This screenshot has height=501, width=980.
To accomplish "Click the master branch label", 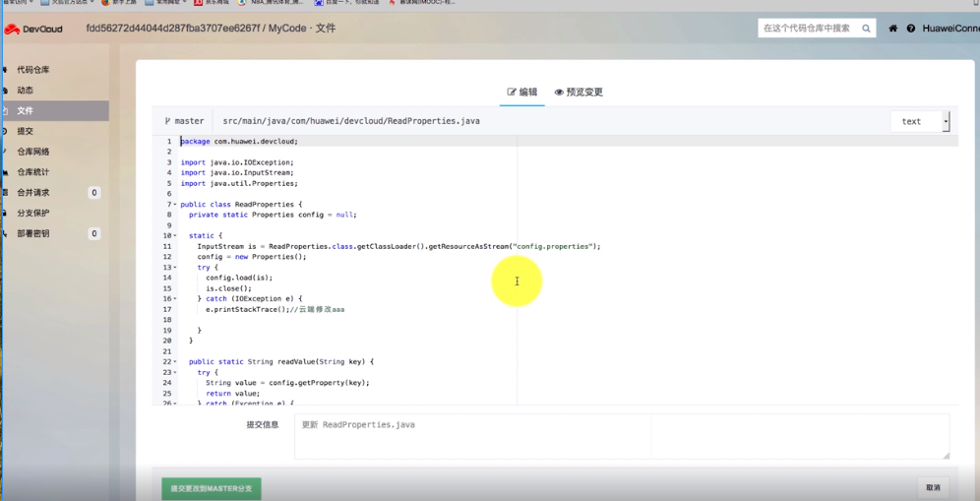I will point(189,121).
